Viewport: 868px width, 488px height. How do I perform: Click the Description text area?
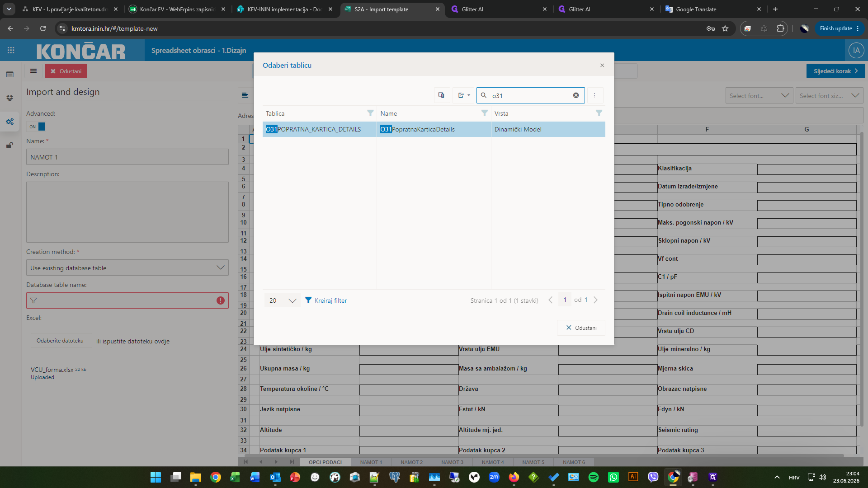pos(127,212)
